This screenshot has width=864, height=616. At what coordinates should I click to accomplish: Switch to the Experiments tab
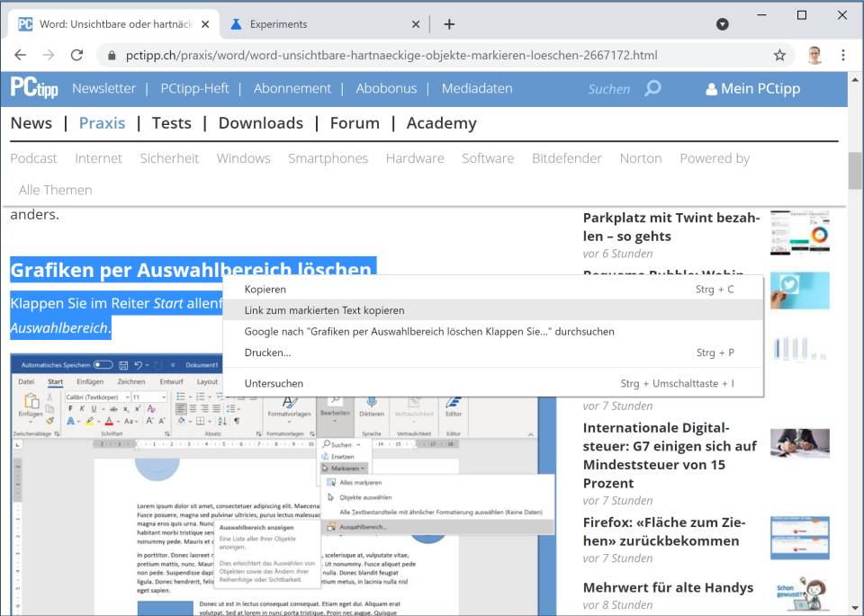(x=325, y=24)
